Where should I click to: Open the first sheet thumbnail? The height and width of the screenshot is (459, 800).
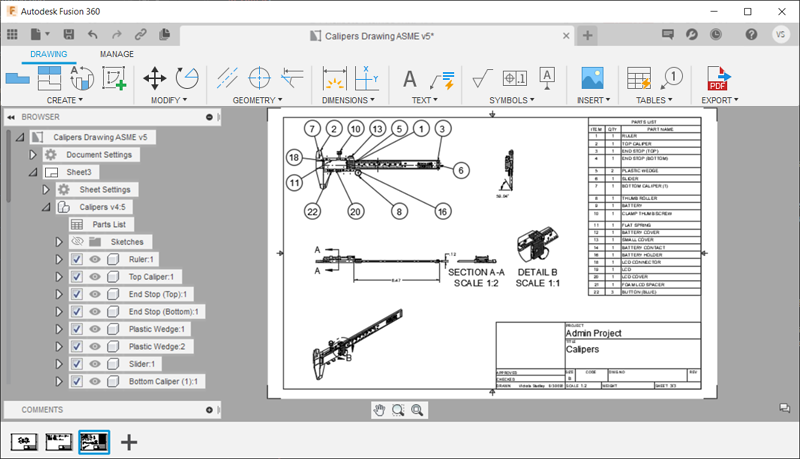(24, 442)
